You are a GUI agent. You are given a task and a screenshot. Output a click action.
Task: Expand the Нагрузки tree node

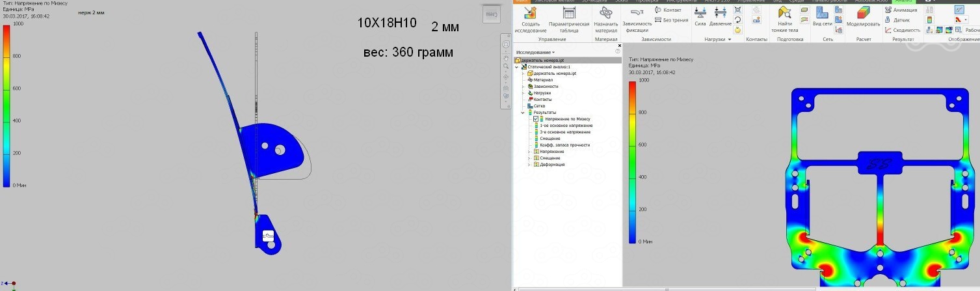coord(523,93)
